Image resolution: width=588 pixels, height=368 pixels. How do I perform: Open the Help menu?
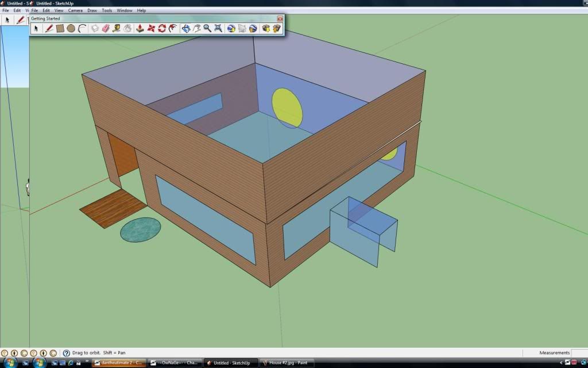point(141,10)
